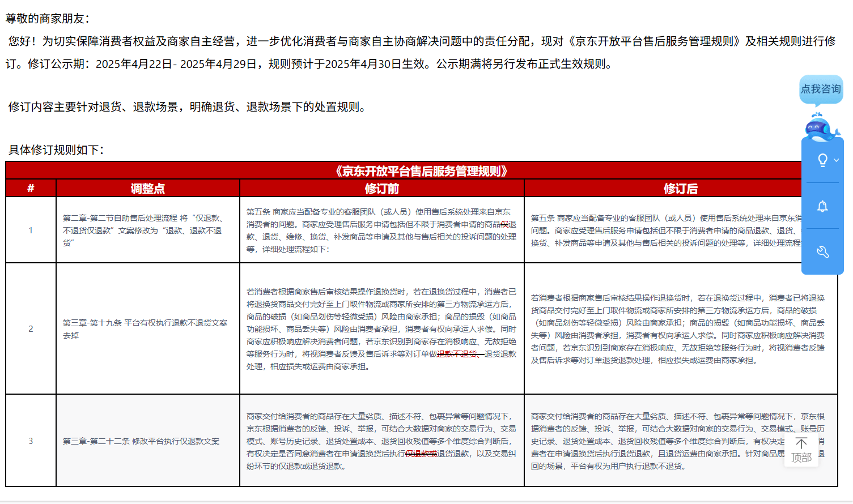This screenshot has width=853, height=504.
Task: Select row number 1 cell
Action: click(x=31, y=230)
